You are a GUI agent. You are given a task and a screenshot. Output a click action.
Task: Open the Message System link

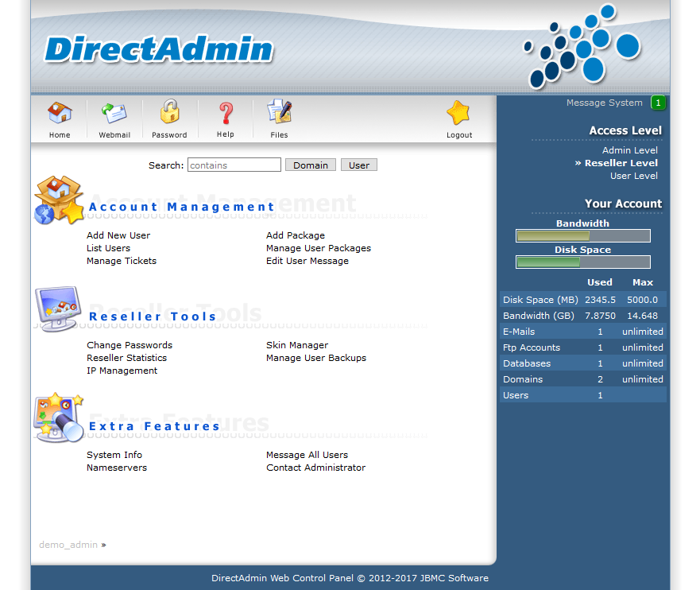click(x=605, y=103)
